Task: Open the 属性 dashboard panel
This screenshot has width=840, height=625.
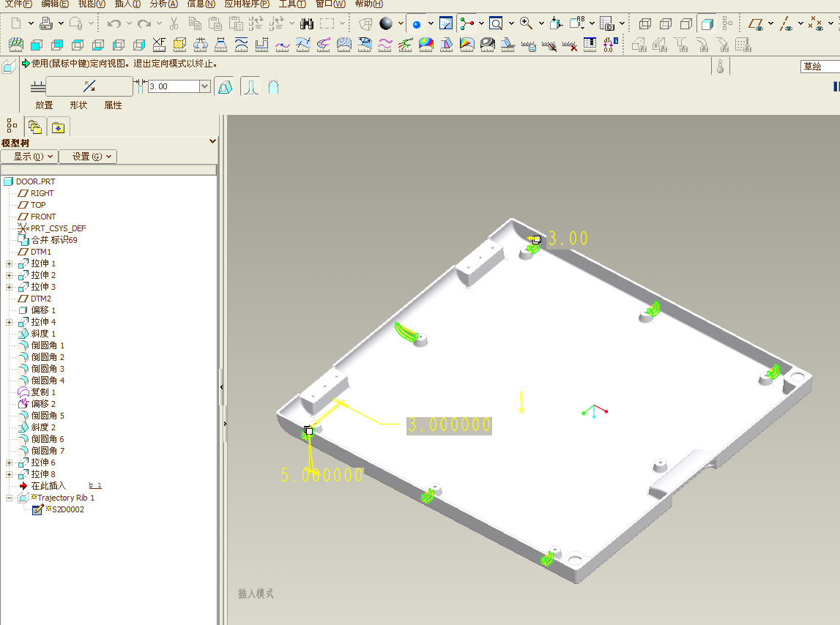Action: point(113,105)
